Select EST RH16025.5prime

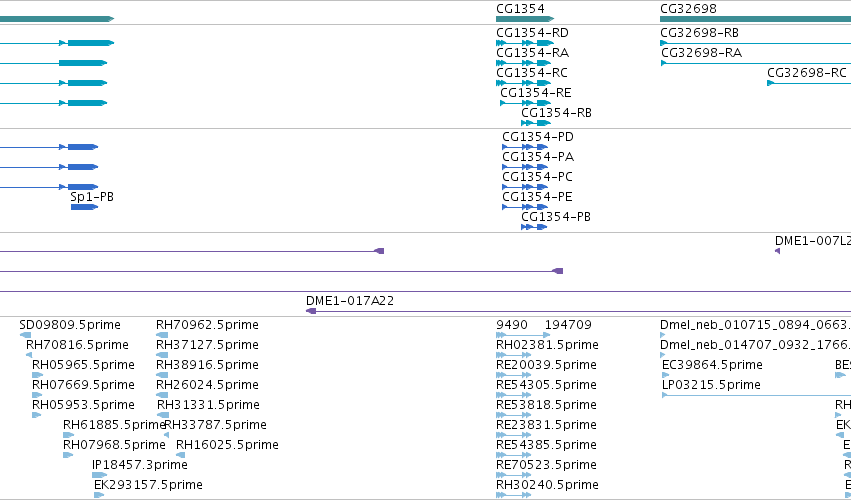click(x=181, y=455)
